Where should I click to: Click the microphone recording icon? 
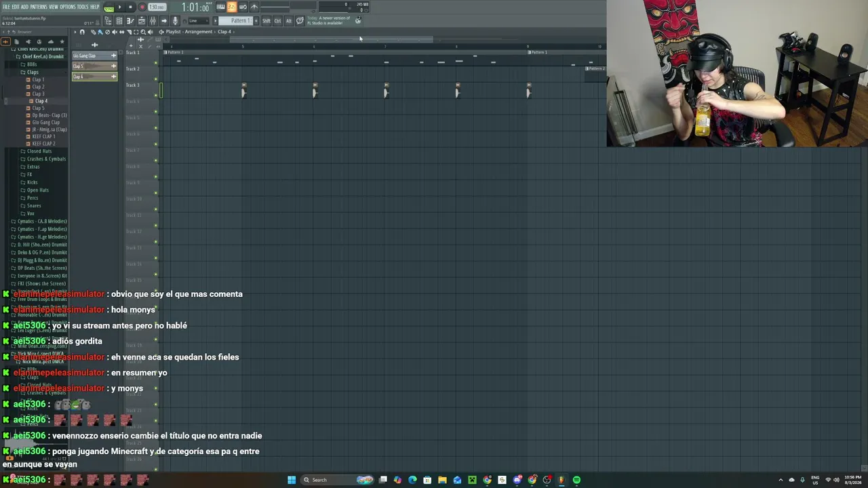(x=175, y=21)
